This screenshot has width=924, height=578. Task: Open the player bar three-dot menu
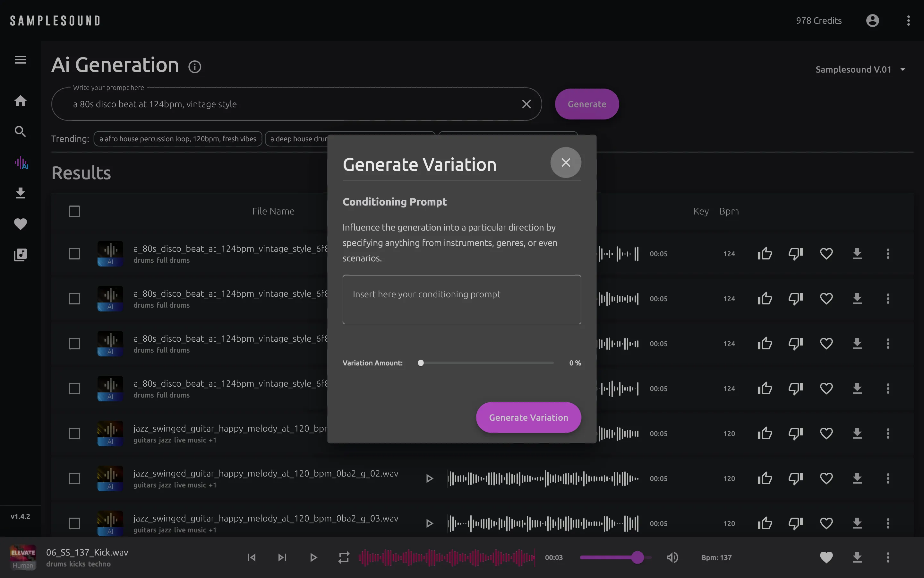point(888,557)
